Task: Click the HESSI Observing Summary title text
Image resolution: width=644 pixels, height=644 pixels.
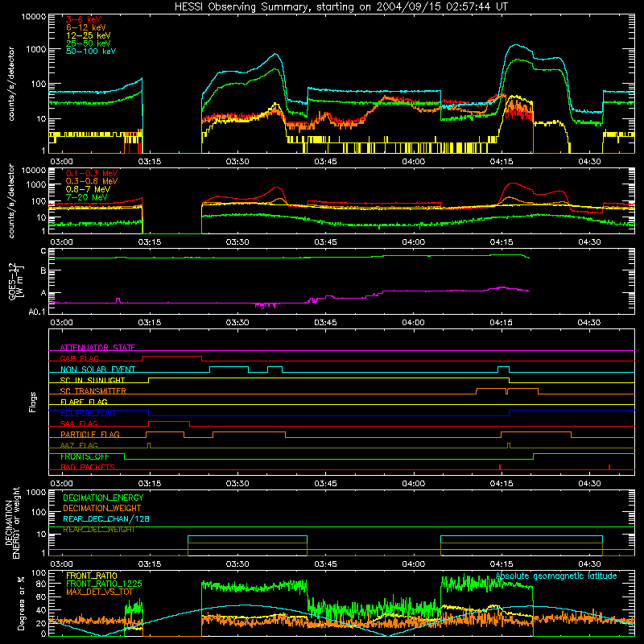Action: pyautogui.click(x=341, y=6)
